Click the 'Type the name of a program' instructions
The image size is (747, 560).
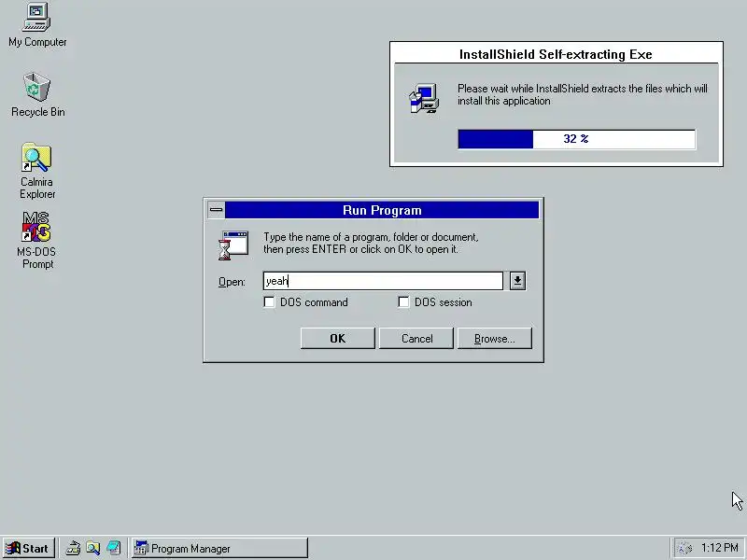(x=371, y=244)
